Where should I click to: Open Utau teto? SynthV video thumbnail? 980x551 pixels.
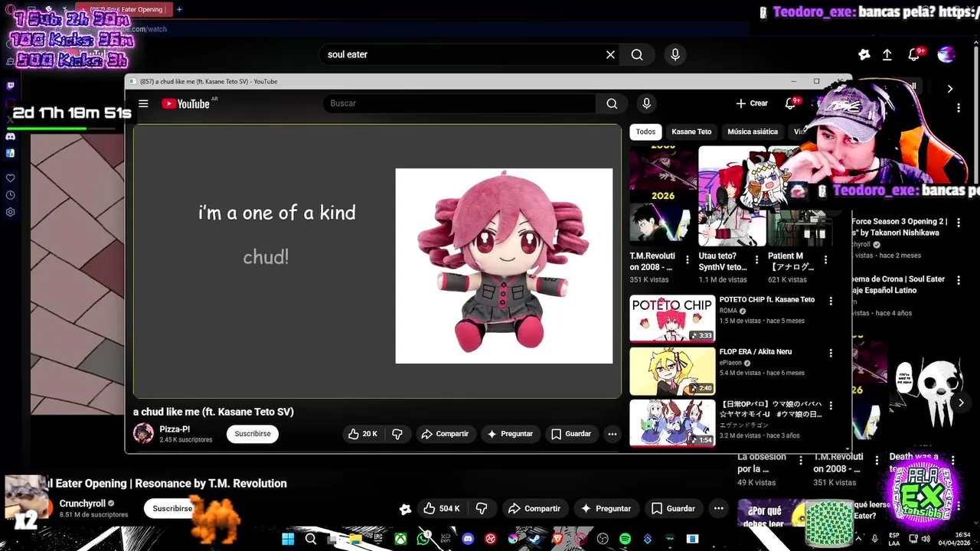[x=732, y=197]
